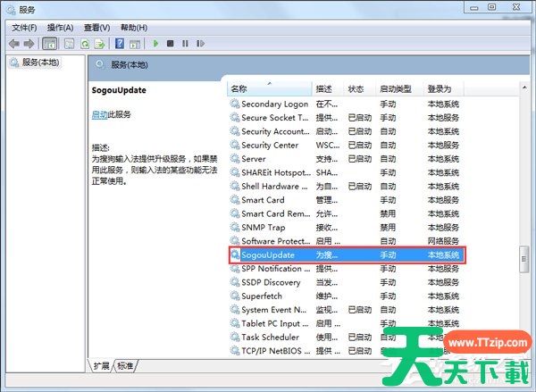Sort by the 状态 column header

click(x=360, y=89)
